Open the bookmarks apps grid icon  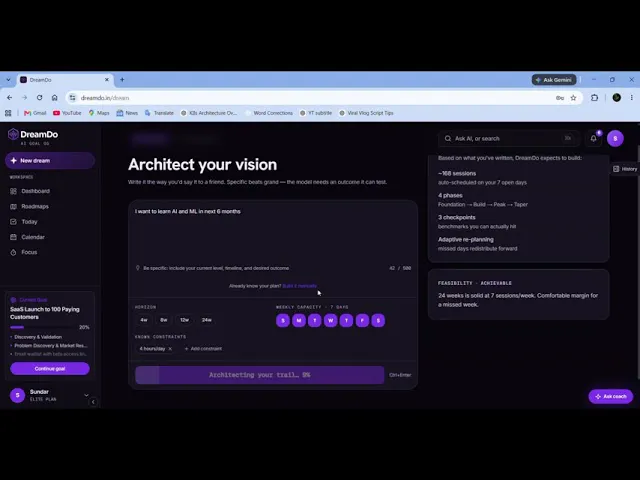point(8,113)
